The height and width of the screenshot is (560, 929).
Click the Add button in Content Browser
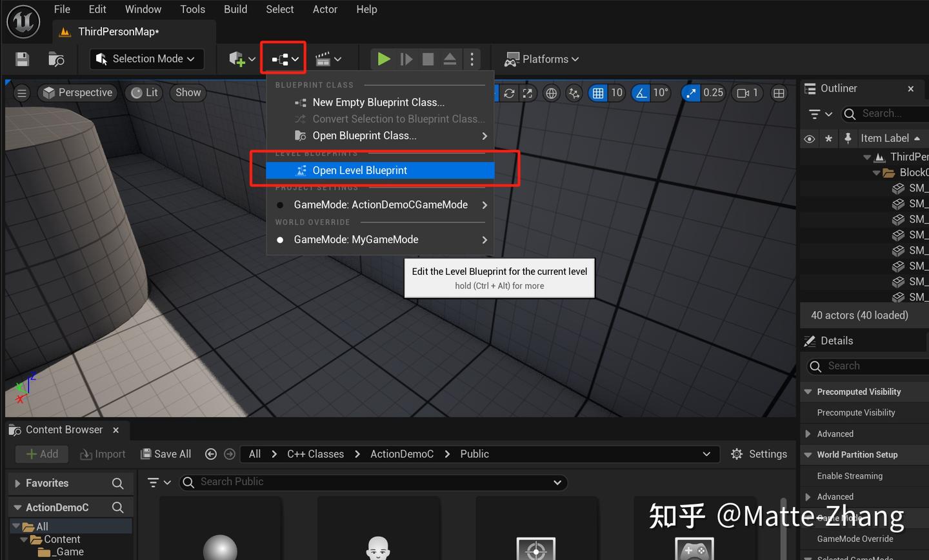click(41, 454)
